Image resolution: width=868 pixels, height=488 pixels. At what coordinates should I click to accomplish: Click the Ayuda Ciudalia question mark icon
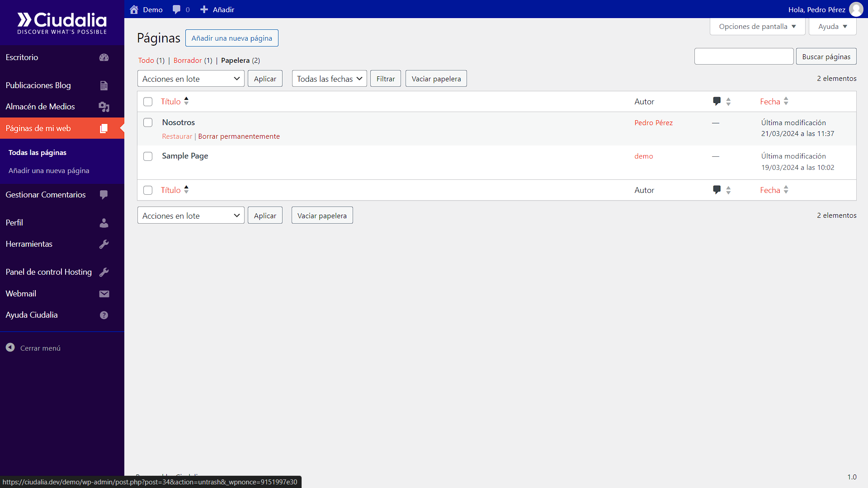pos(104,315)
